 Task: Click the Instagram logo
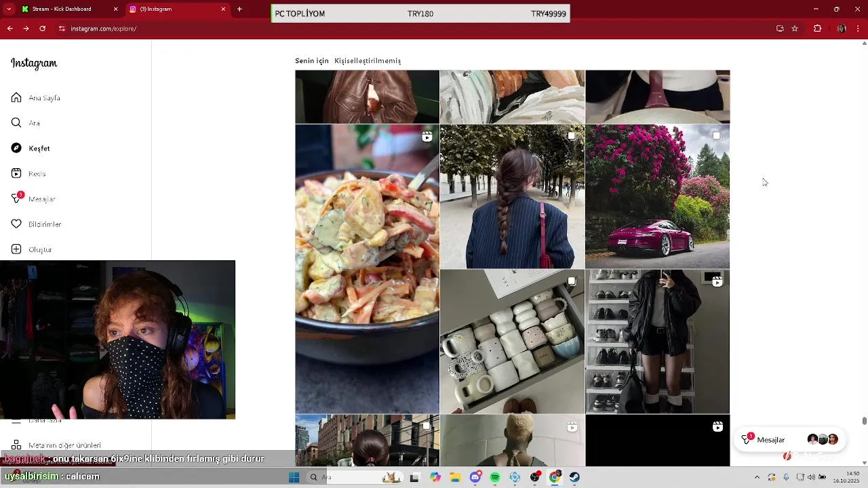tap(34, 63)
